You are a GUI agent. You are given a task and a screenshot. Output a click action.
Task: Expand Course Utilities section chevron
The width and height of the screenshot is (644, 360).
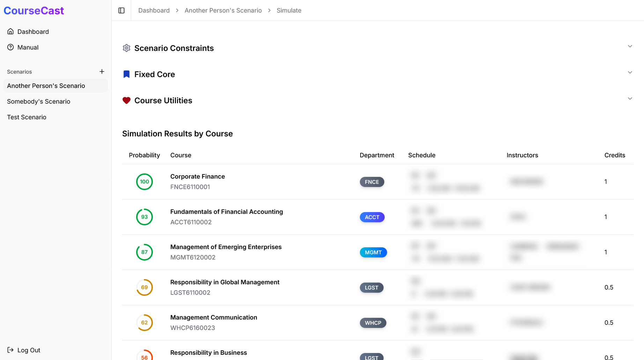630,98
